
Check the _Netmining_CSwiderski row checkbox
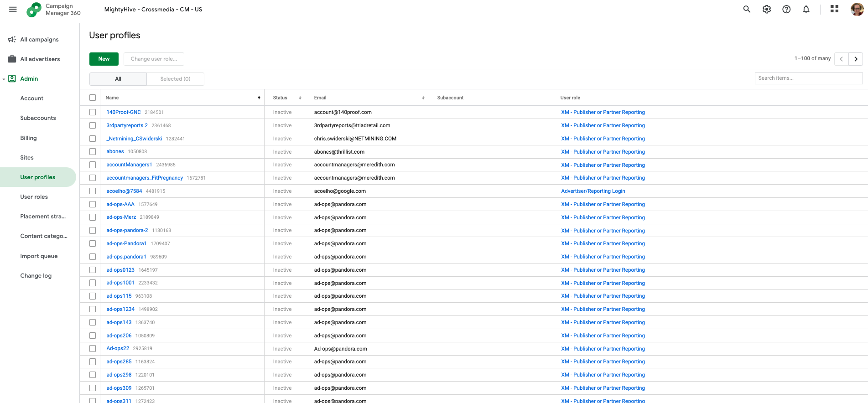tap(93, 139)
